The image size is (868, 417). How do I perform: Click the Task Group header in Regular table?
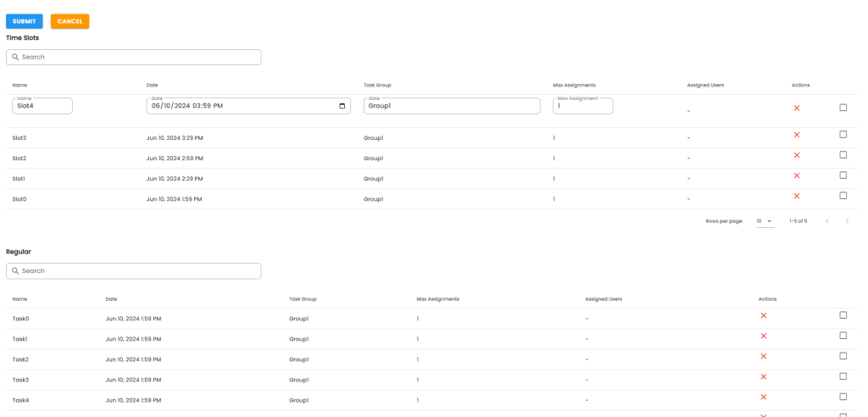303,299
